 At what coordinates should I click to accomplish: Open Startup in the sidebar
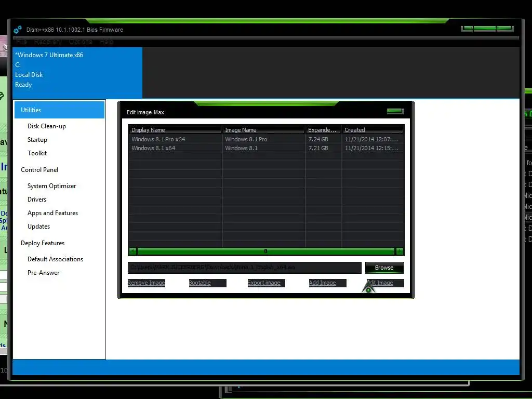(37, 140)
